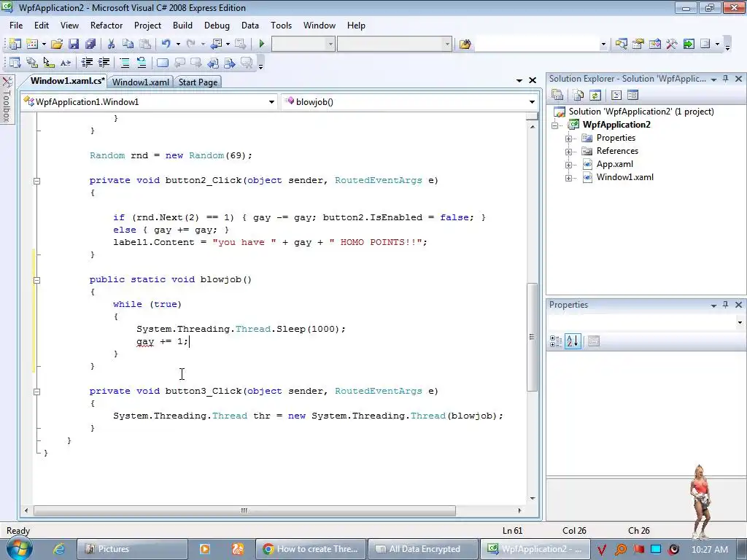
Task: Toggle auto-hide pin on Properties panel
Action: (x=726, y=304)
